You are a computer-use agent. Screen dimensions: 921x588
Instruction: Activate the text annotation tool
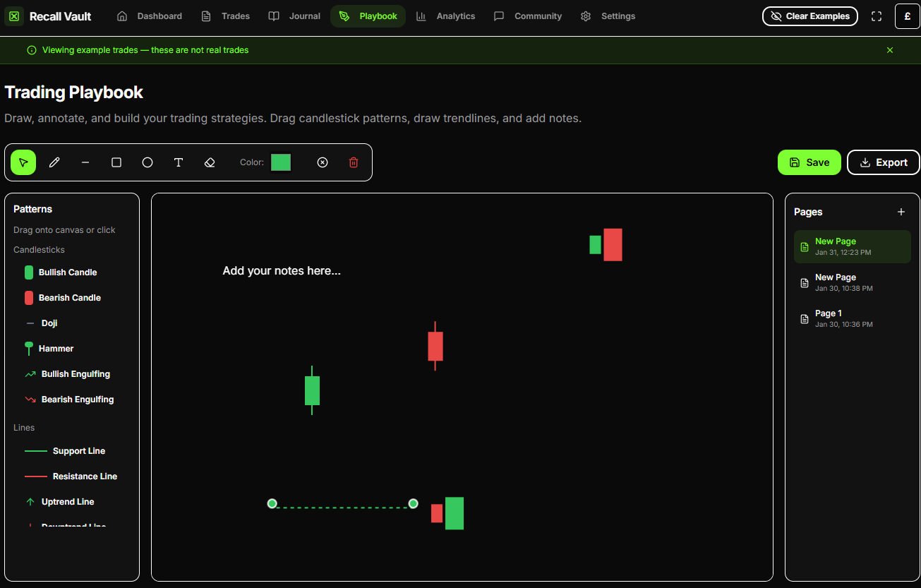pos(178,162)
